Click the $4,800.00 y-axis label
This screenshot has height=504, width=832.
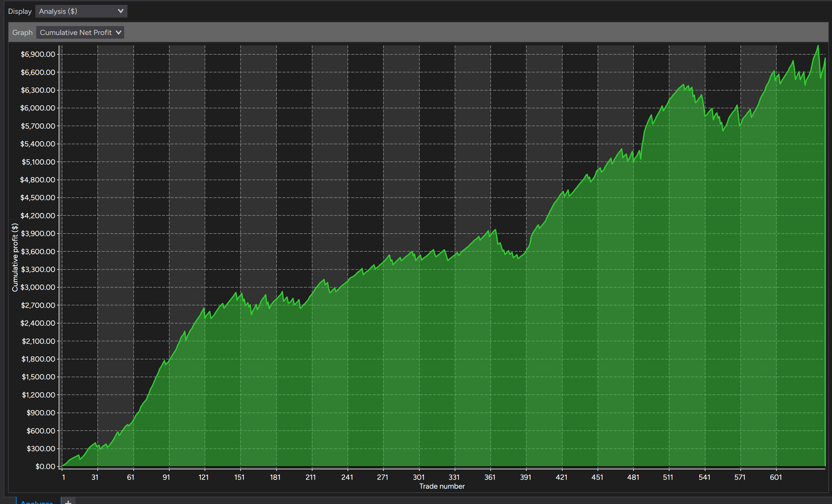coord(38,180)
